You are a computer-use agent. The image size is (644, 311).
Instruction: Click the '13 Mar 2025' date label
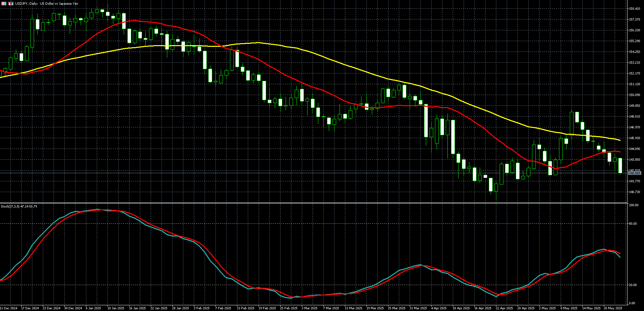pos(353,308)
